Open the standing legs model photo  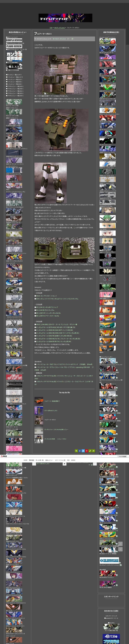pyautogui.click(x=51, y=183)
